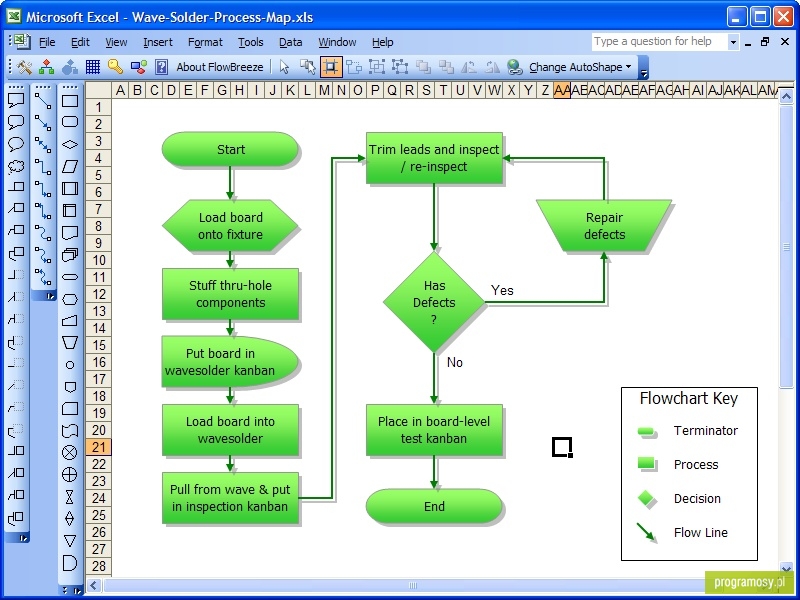Image resolution: width=800 pixels, height=600 pixels.
Task: Select the Delay D-shaped flowchart shape
Action: click(x=70, y=563)
